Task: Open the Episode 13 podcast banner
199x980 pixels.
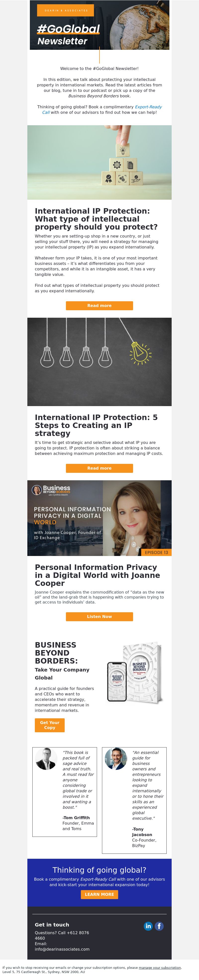Action: (99, 518)
